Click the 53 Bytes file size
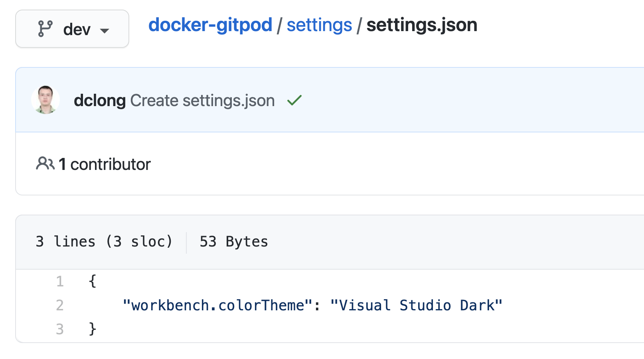 (x=234, y=242)
